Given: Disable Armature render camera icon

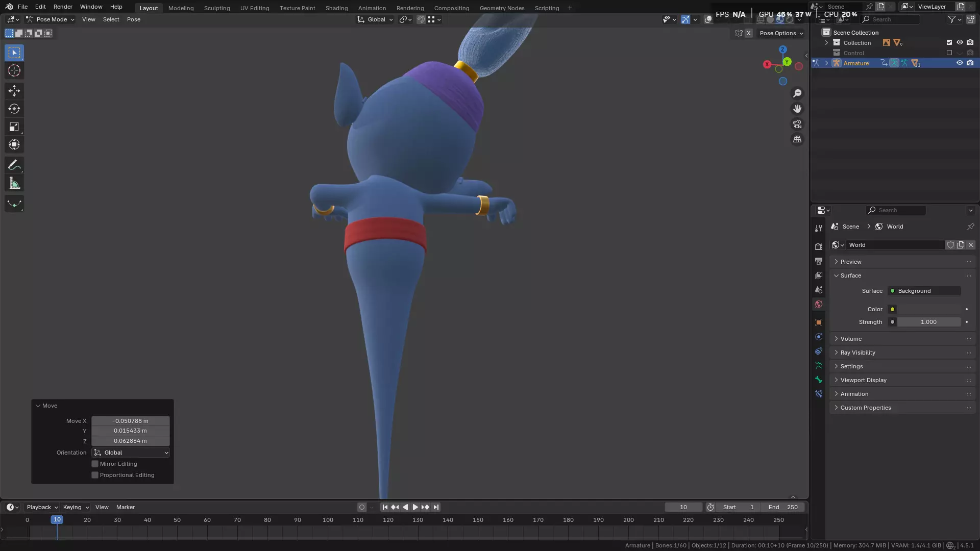Looking at the screenshot, I should (x=970, y=63).
